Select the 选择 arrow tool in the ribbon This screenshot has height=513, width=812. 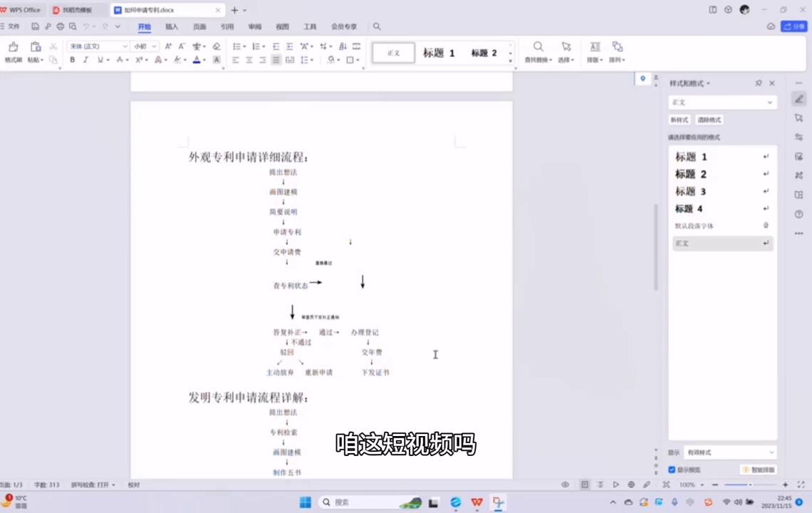click(566, 52)
